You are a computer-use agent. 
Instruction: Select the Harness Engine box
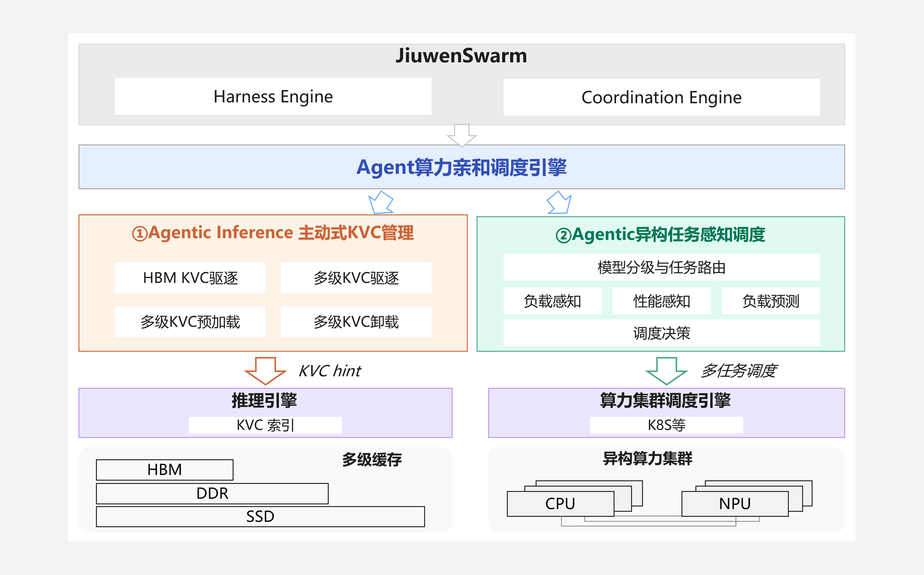[273, 97]
